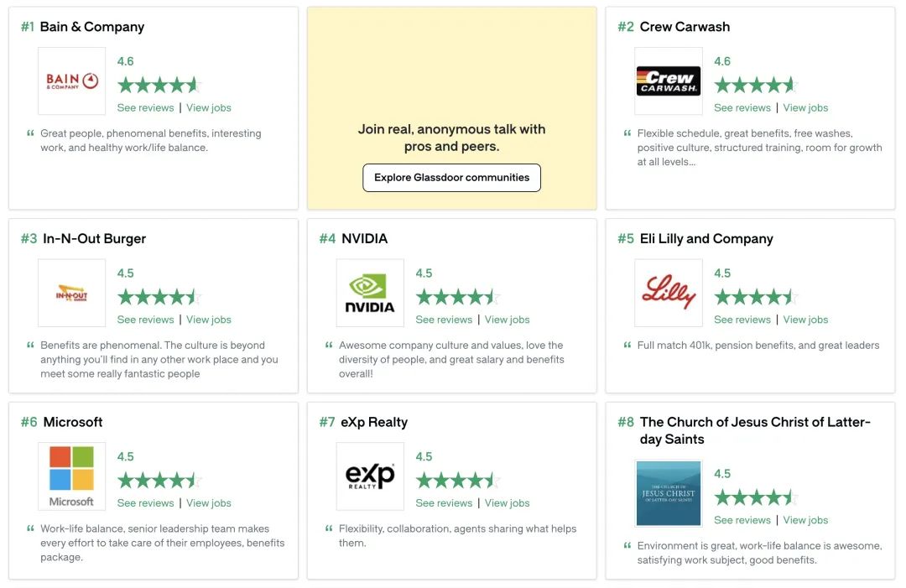View jobs at Crew Carwash
This screenshot has width=906, height=588.
pyautogui.click(x=805, y=107)
